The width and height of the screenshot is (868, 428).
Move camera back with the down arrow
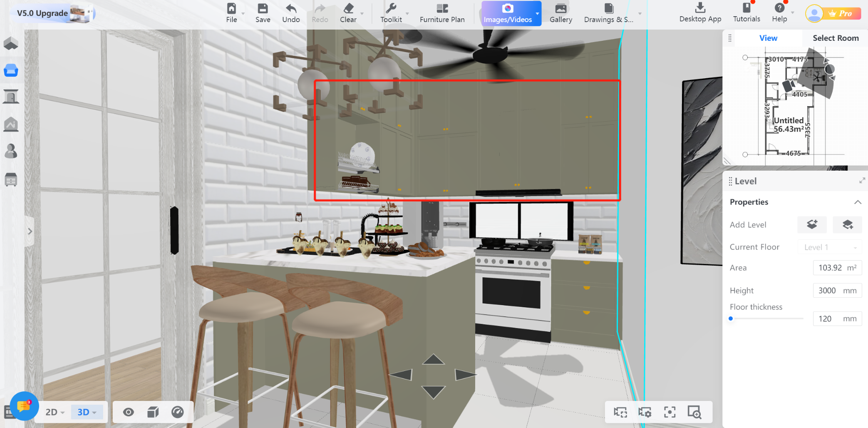point(433,392)
